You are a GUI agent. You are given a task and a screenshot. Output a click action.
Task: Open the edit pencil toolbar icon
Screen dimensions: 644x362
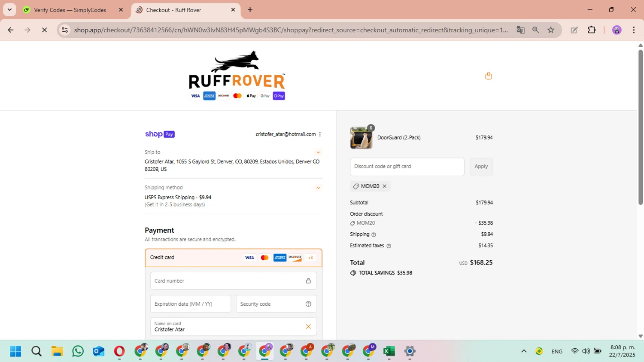[x=574, y=30]
